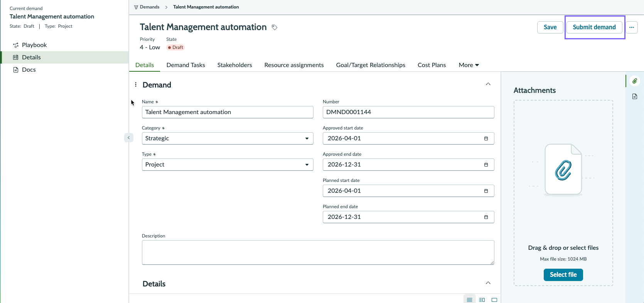Viewport: 644px width, 303px height.
Task: Open Docs in the sidebar
Action: click(x=29, y=70)
